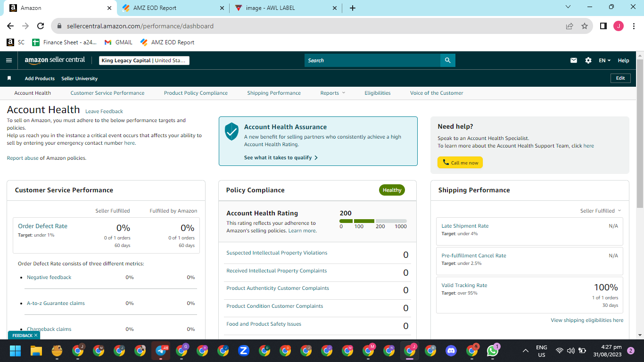Image resolution: width=644 pixels, height=362 pixels.
Task: Click the page vertical scrollbar
Action: [x=640, y=133]
